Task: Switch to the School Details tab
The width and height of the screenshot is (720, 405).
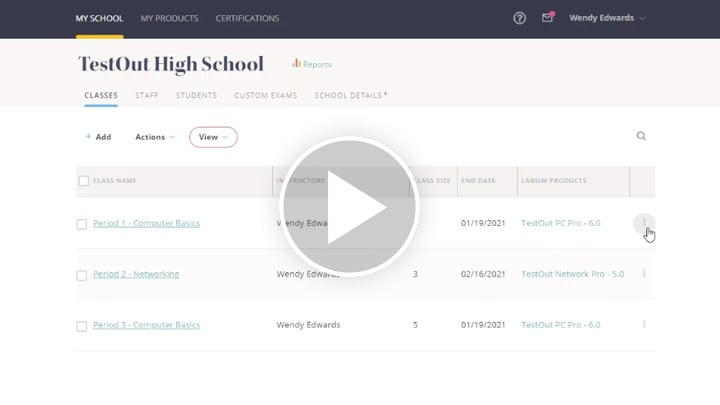Action: pos(348,95)
